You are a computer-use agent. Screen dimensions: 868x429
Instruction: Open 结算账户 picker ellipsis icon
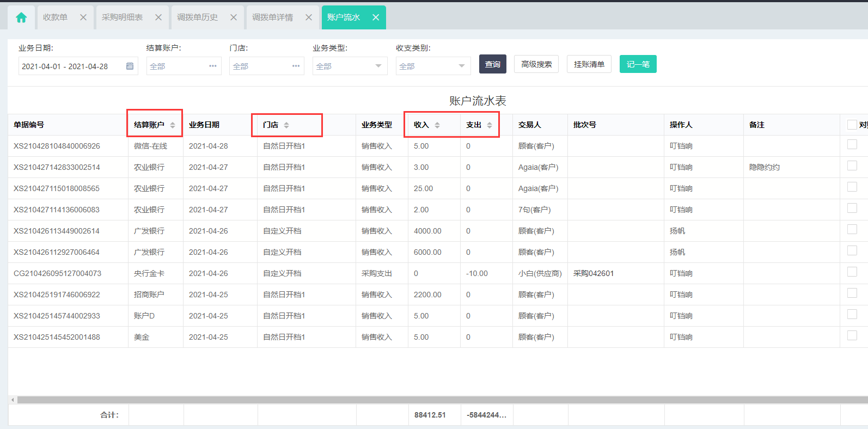coord(213,66)
